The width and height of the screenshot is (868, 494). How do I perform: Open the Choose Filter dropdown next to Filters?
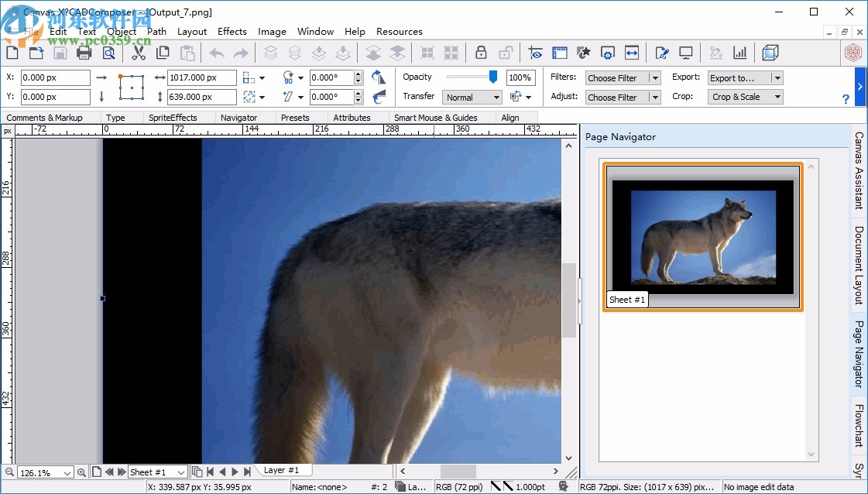coord(623,77)
